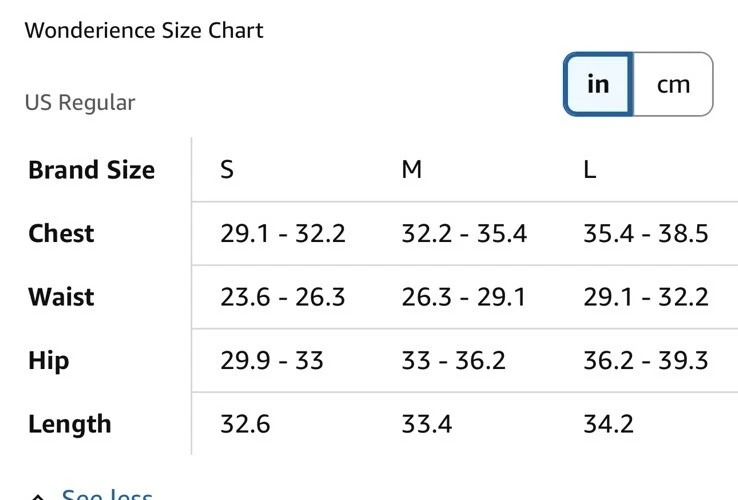The height and width of the screenshot is (500, 738).
Task: Click the US Regular label
Action: pyautogui.click(x=80, y=102)
